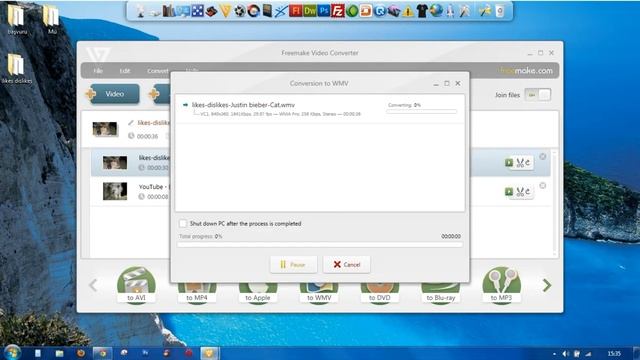This screenshot has width=640, height=360.
Task: Select the to Blu-ray output format
Action: (440, 292)
